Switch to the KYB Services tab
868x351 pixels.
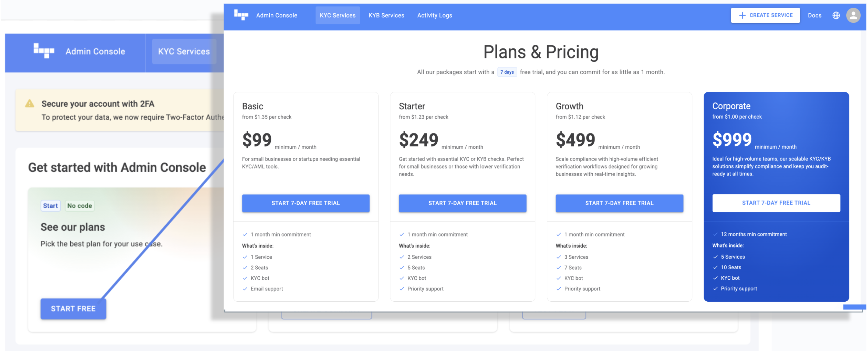pos(386,16)
